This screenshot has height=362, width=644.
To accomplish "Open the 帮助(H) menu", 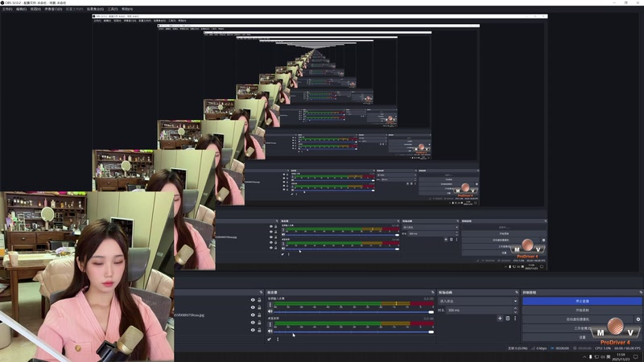I will tap(127, 9).
